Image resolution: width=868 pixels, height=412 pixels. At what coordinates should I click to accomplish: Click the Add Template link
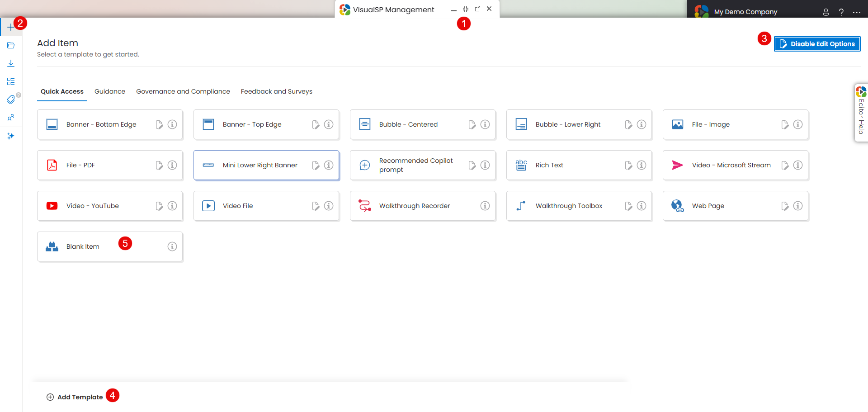pyautogui.click(x=80, y=397)
